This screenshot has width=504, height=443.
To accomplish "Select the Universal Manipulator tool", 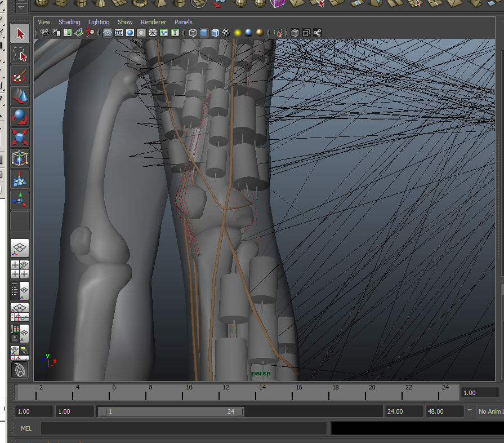I will click(20, 158).
